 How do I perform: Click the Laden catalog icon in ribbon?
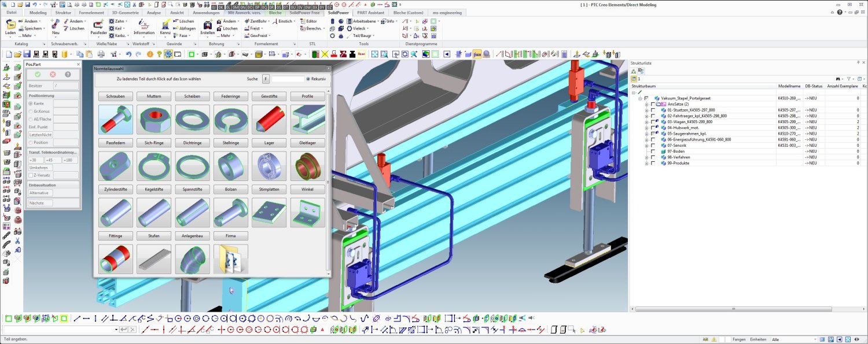10,25
